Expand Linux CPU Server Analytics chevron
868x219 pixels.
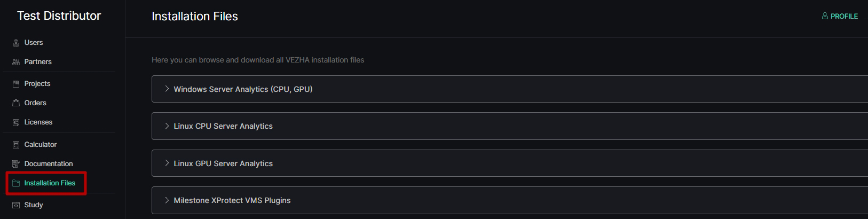tap(167, 126)
